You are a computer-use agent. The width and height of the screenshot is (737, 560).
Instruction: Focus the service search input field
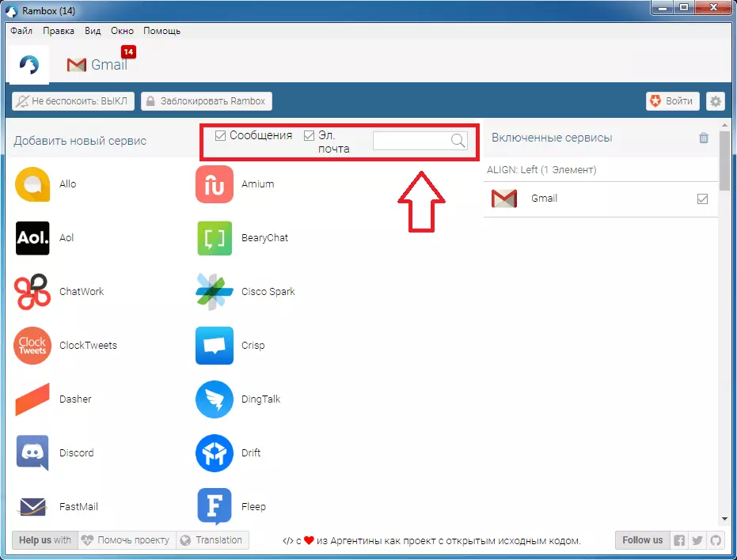coord(420,141)
